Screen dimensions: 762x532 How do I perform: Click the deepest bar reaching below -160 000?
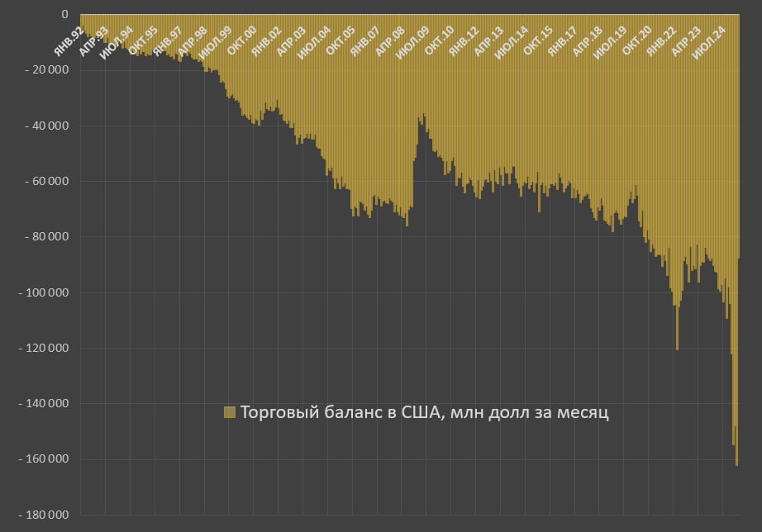pos(736,446)
